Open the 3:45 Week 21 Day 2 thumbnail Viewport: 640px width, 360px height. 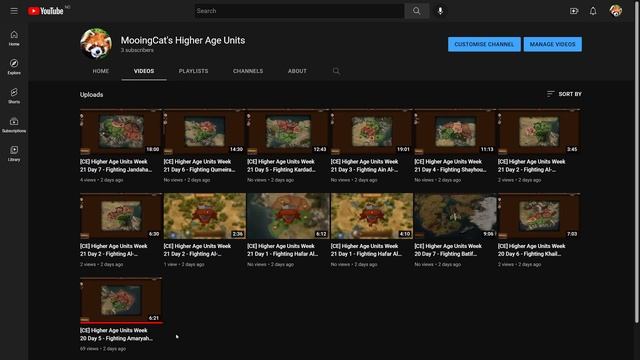[539, 131]
